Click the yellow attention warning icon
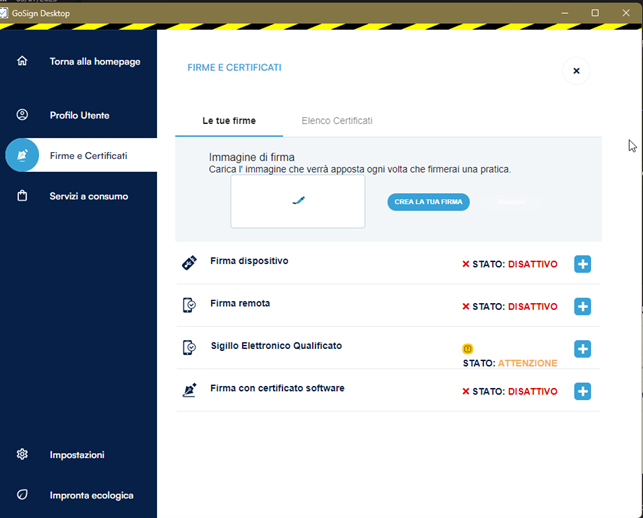This screenshot has height=518, width=643. click(x=467, y=349)
